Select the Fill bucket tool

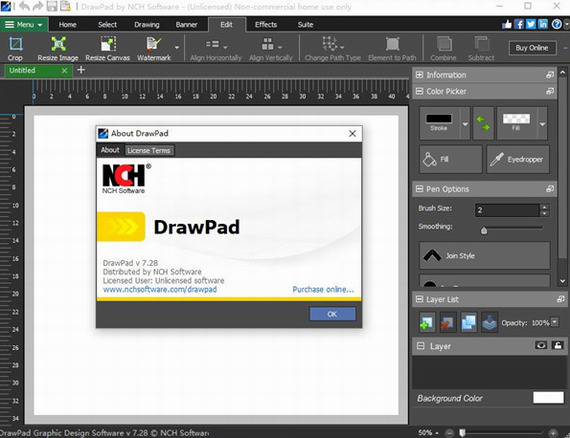451,159
